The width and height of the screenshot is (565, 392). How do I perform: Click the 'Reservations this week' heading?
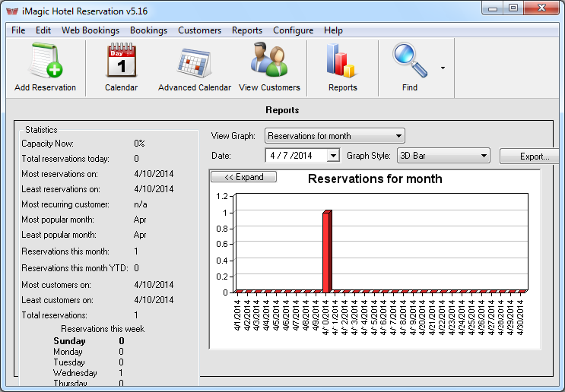103,329
